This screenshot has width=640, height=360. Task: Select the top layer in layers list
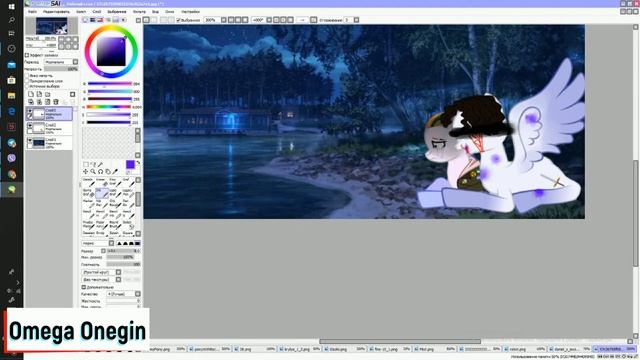point(49,113)
